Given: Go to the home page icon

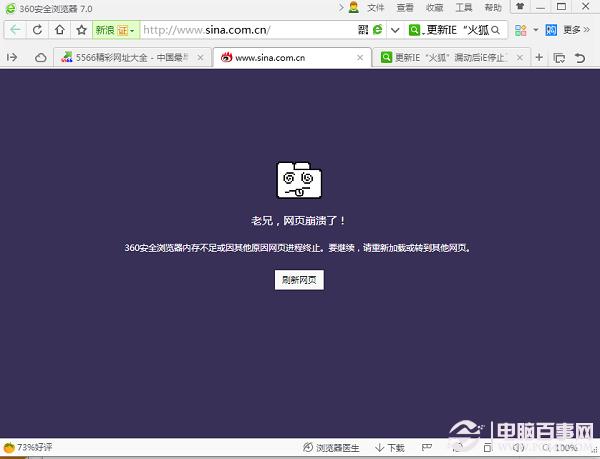Looking at the screenshot, I should (x=59, y=30).
